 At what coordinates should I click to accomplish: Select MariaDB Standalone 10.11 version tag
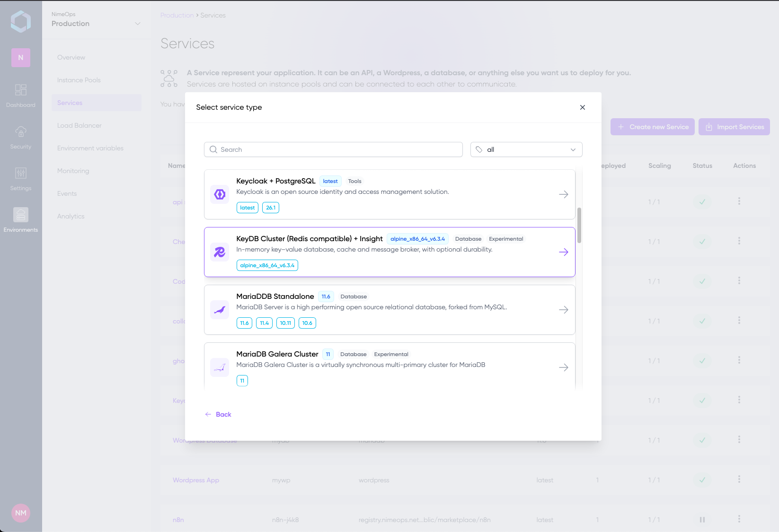pos(285,323)
